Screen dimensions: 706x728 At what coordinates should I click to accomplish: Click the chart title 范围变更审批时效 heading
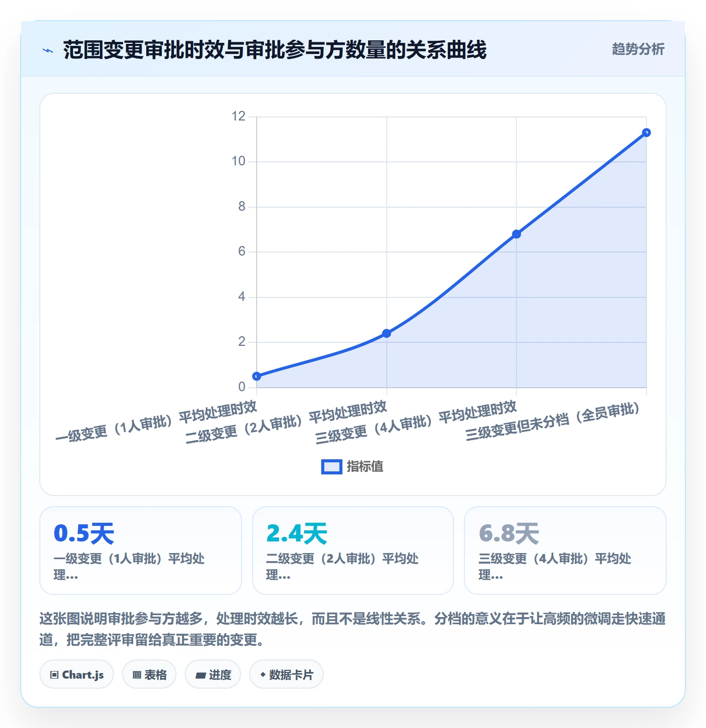point(275,50)
